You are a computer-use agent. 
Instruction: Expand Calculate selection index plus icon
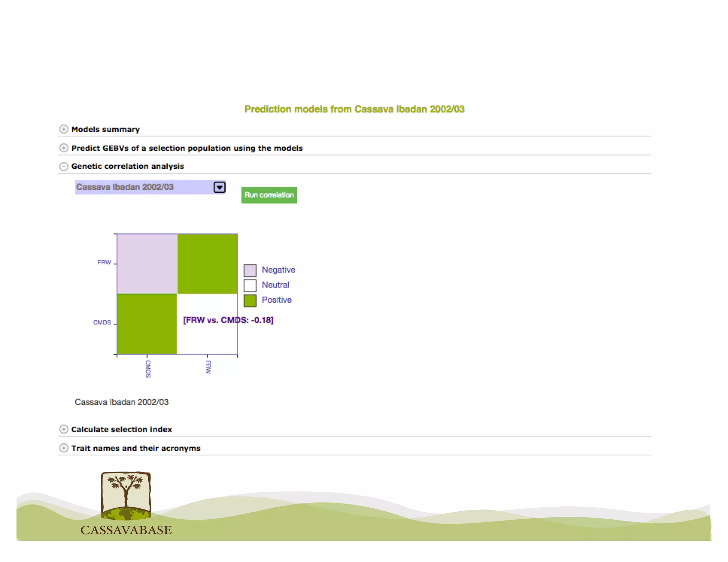(x=64, y=429)
